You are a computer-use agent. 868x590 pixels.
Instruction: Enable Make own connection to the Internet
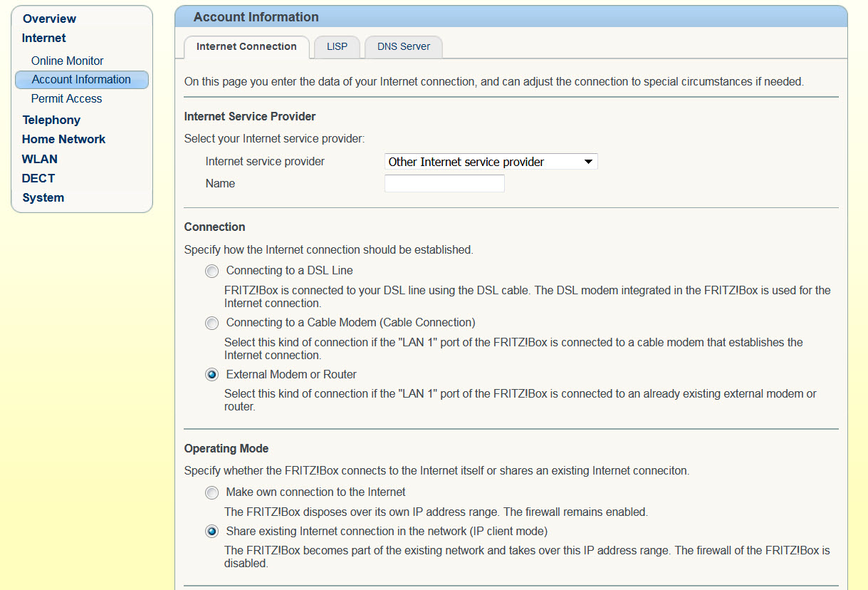(212, 492)
